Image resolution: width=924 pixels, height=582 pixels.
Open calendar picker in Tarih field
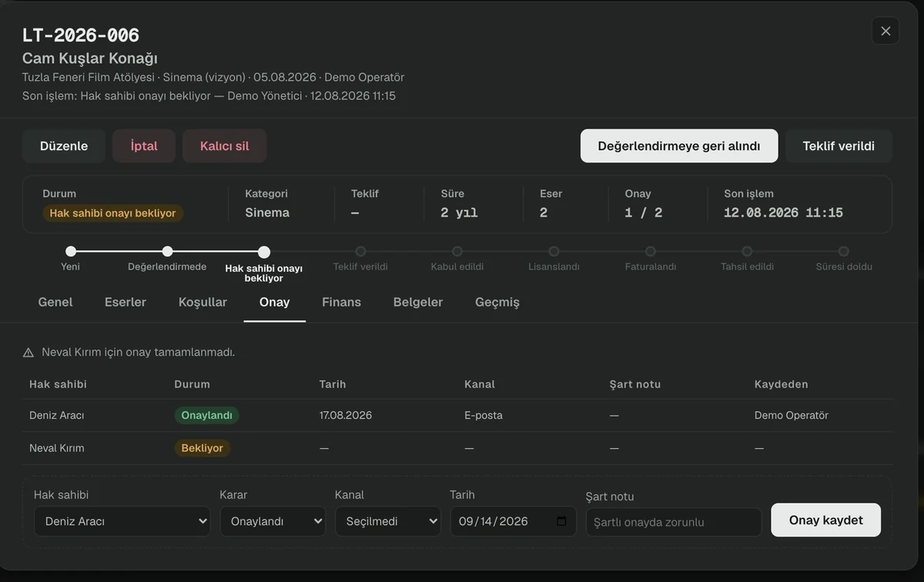coord(561,521)
